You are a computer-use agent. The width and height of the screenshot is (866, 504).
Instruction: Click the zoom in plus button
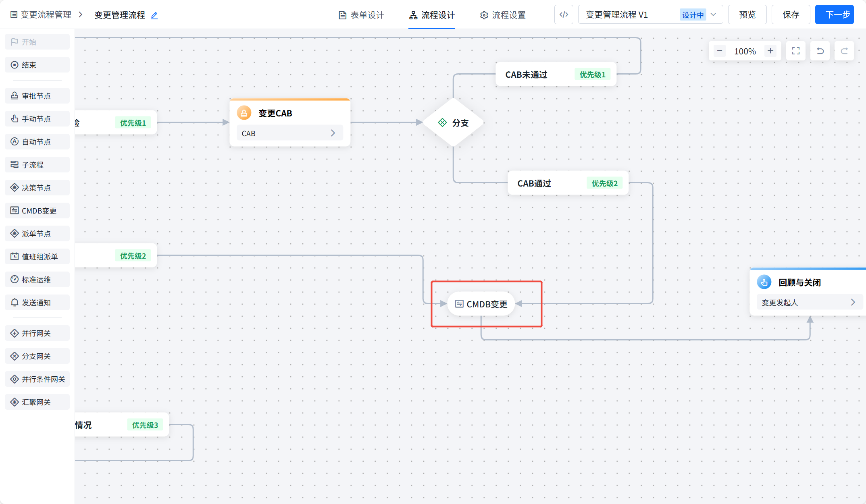[x=770, y=51]
